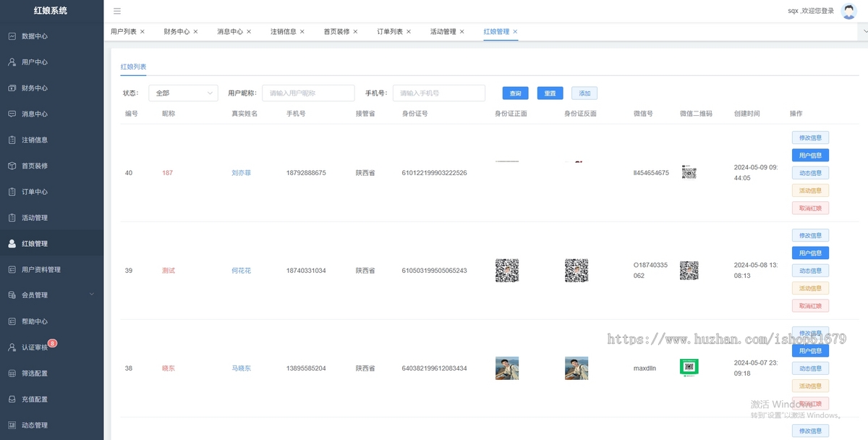Click the 动态管理 sidebar icon
The width and height of the screenshot is (868, 440).
[12, 425]
